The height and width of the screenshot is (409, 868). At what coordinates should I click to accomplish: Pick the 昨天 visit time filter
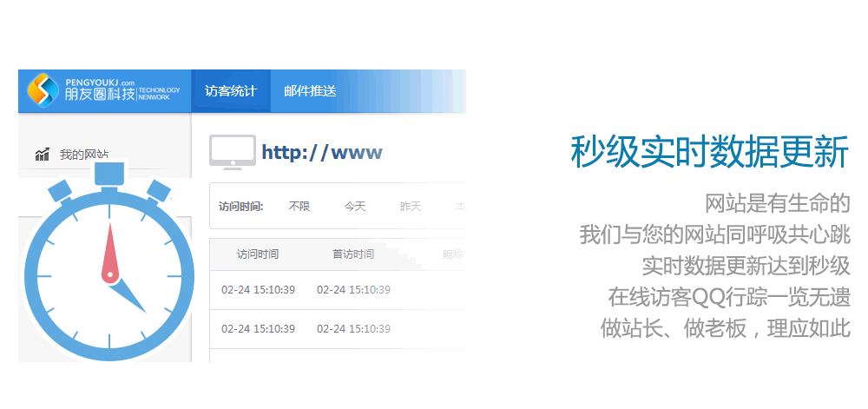click(411, 206)
